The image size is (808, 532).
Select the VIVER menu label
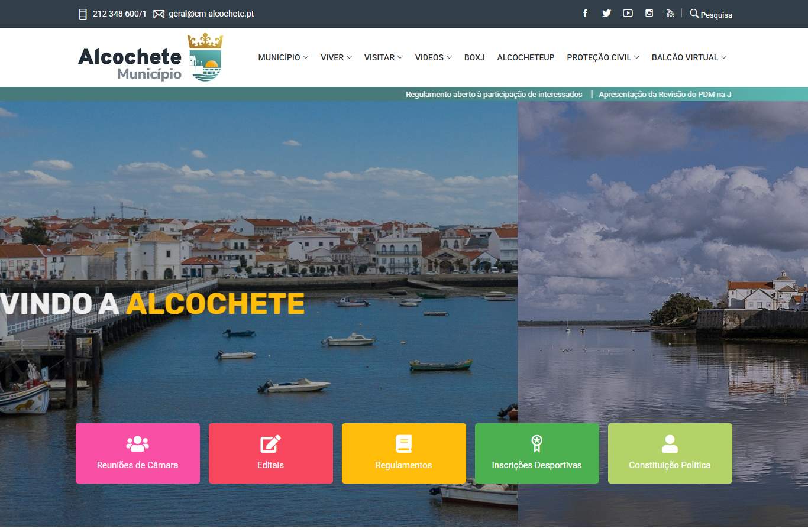[x=332, y=57]
